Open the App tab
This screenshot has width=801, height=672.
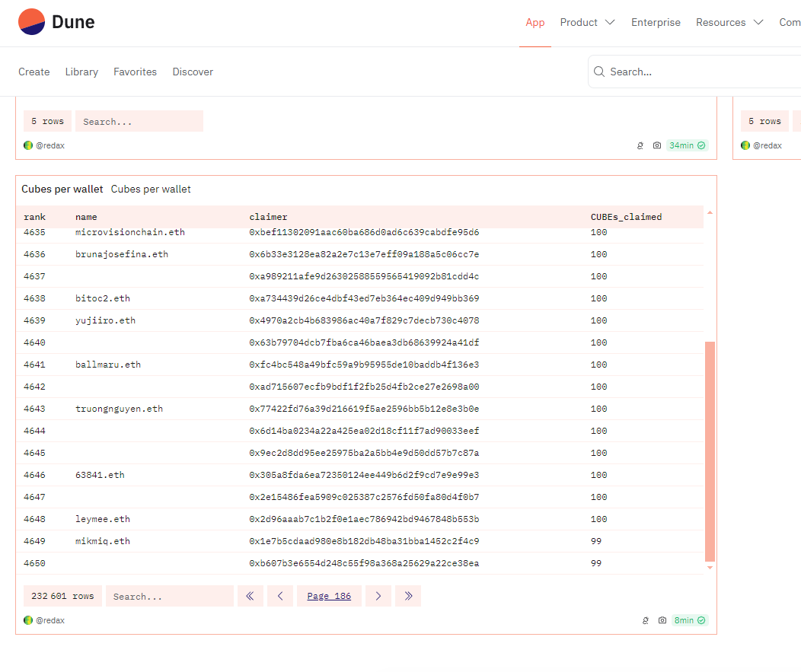[x=535, y=23]
